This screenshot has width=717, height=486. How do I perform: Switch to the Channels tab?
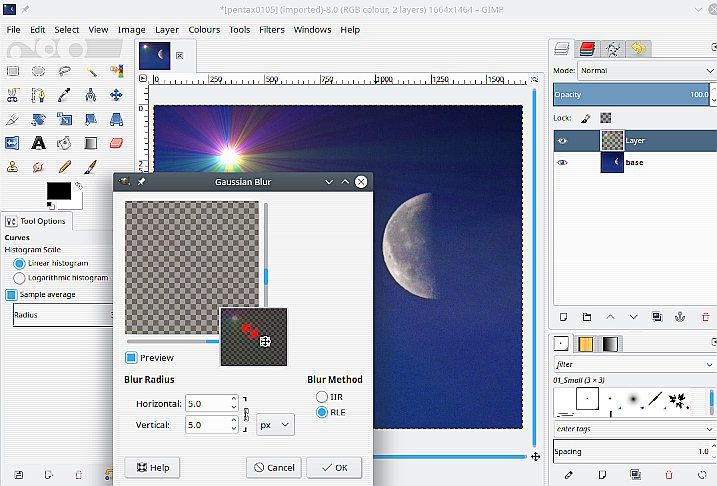[x=587, y=48]
